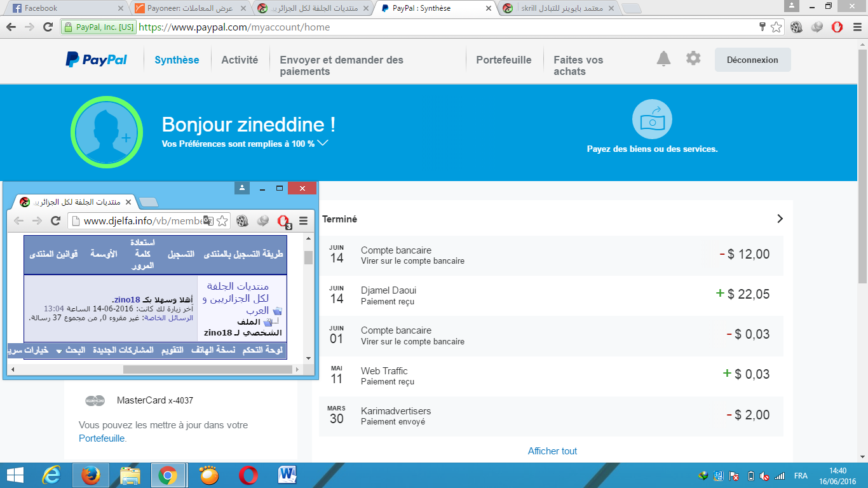Click the Action Center flag tray icon

point(734,476)
